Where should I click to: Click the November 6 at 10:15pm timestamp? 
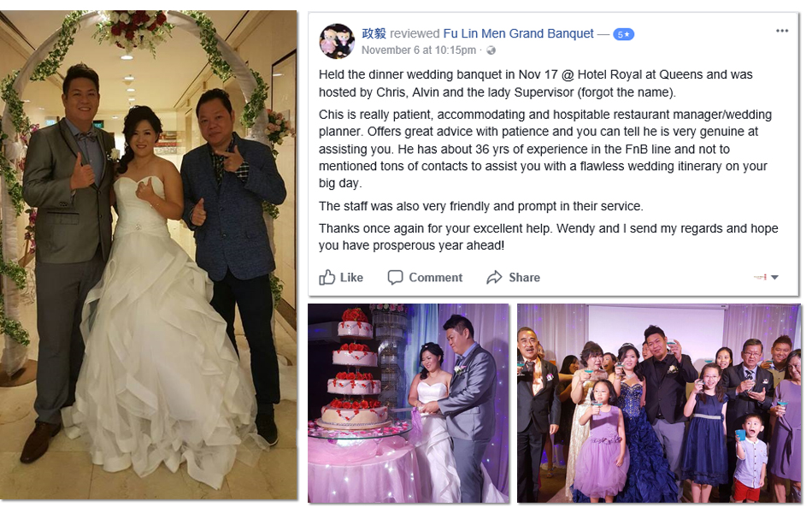tap(419, 50)
